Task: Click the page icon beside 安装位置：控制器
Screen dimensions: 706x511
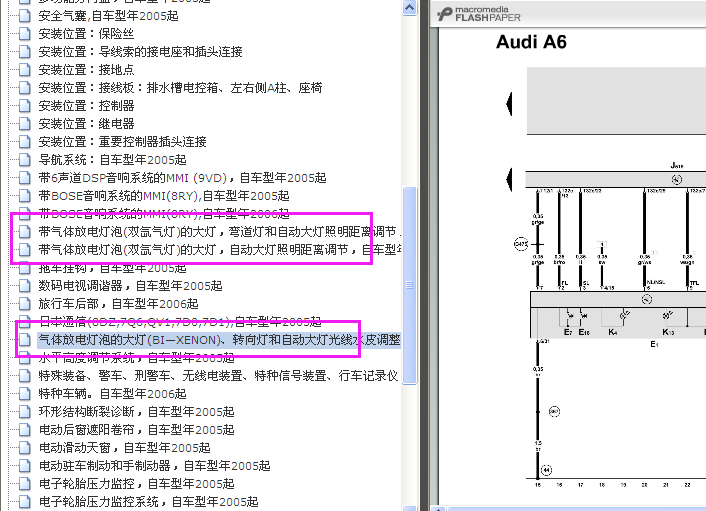Action: point(25,106)
